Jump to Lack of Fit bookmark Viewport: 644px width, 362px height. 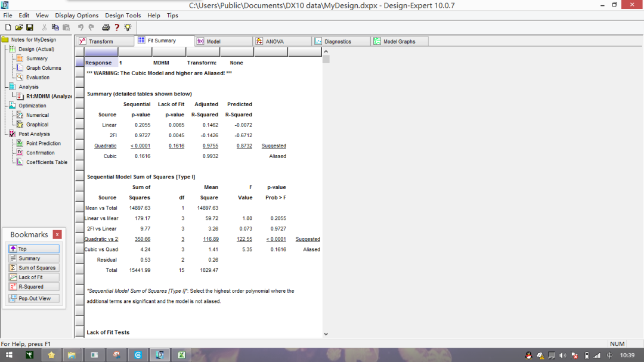pyautogui.click(x=33, y=277)
